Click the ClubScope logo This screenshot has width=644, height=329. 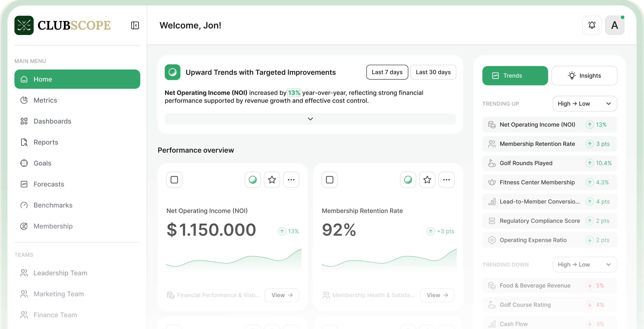(x=63, y=25)
